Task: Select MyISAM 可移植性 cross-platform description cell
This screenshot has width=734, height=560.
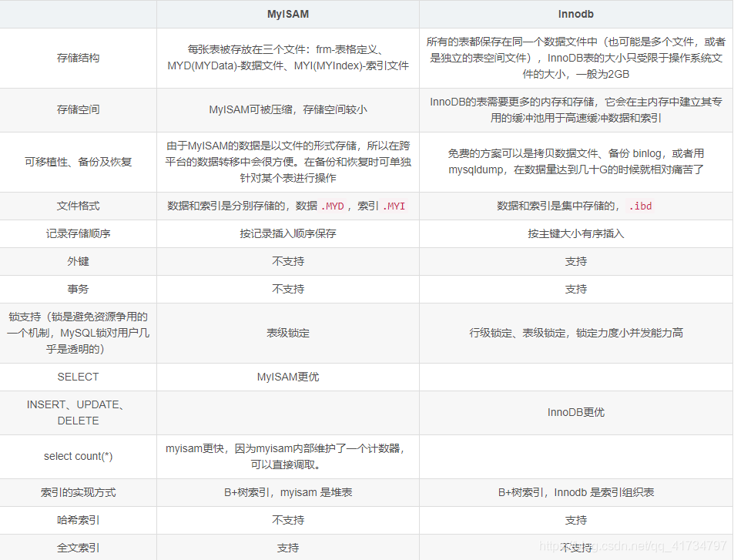Action: coord(288,162)
